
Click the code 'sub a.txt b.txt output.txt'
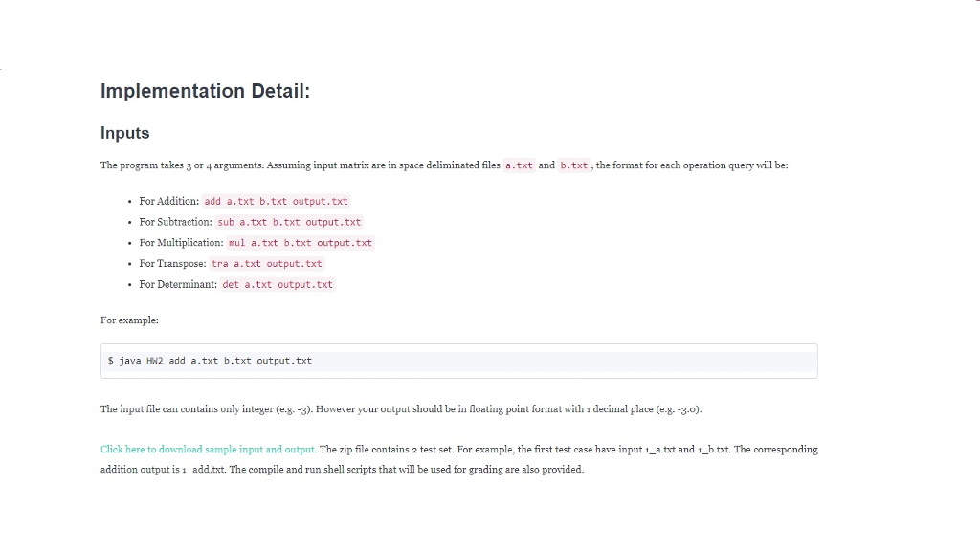pyautogui.click(x=289, y=222)
